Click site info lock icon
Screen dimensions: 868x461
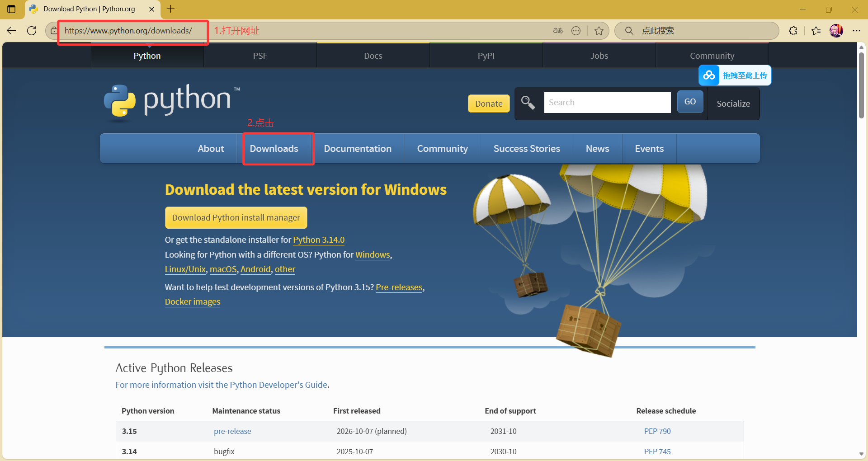pyautogui.click(x=54, y=31)
